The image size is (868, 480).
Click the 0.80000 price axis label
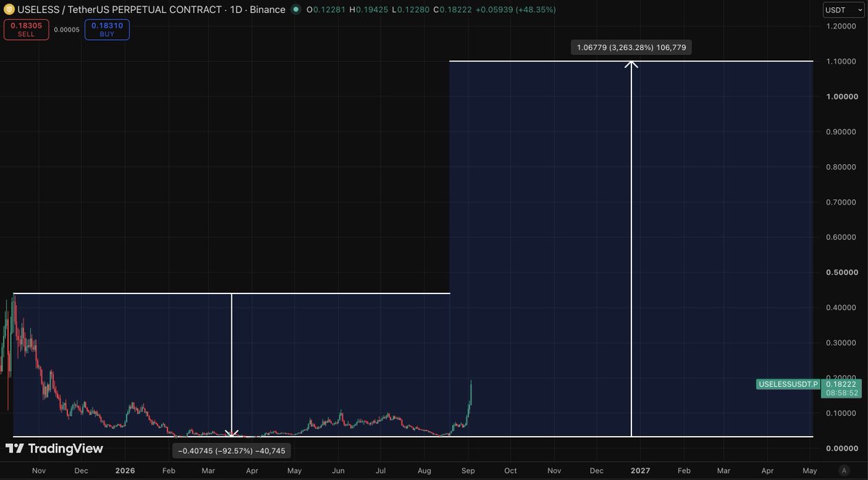click(x=841, y=167)
